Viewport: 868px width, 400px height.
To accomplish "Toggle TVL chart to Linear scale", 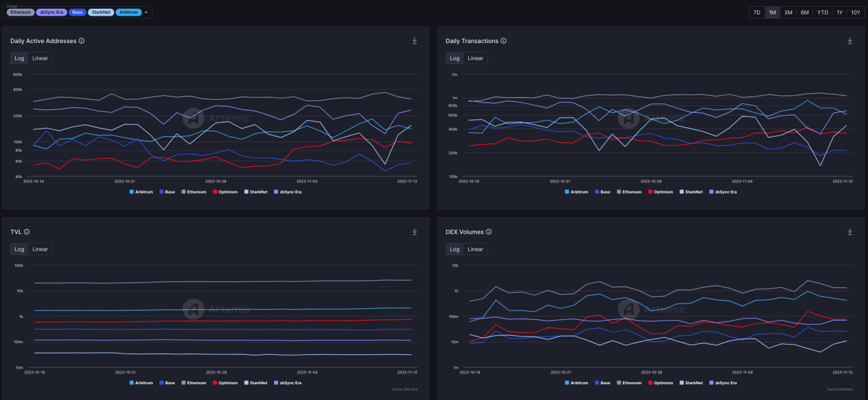I will 40,249.
